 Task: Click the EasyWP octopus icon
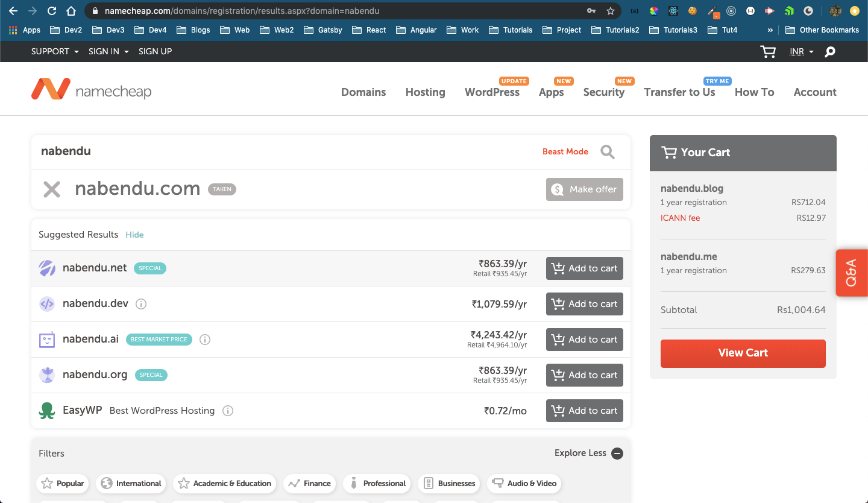pos(47,411)
